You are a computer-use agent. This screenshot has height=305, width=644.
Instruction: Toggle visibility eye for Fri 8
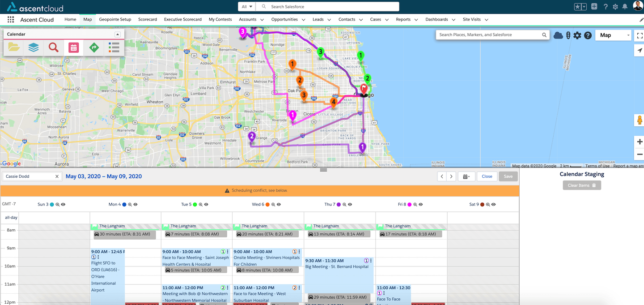coord(421,204)
